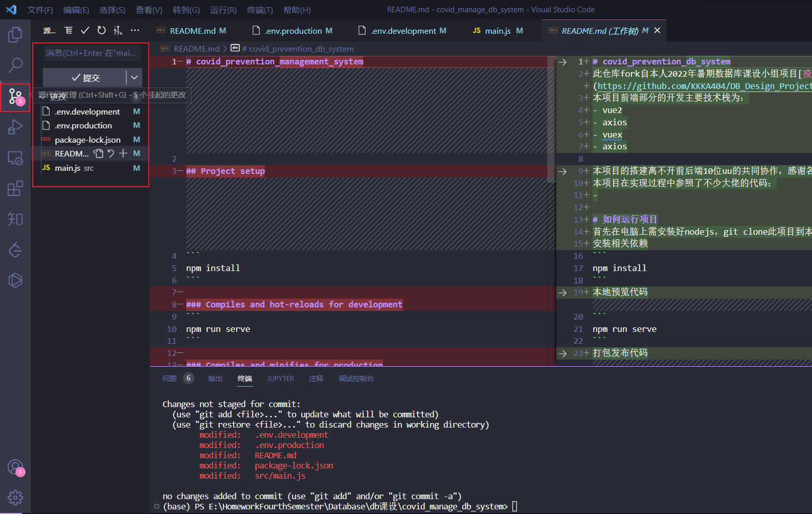Click the left diff pane vertical scrollbar
This screenshot has height=514, width=812.
[551, 119]
